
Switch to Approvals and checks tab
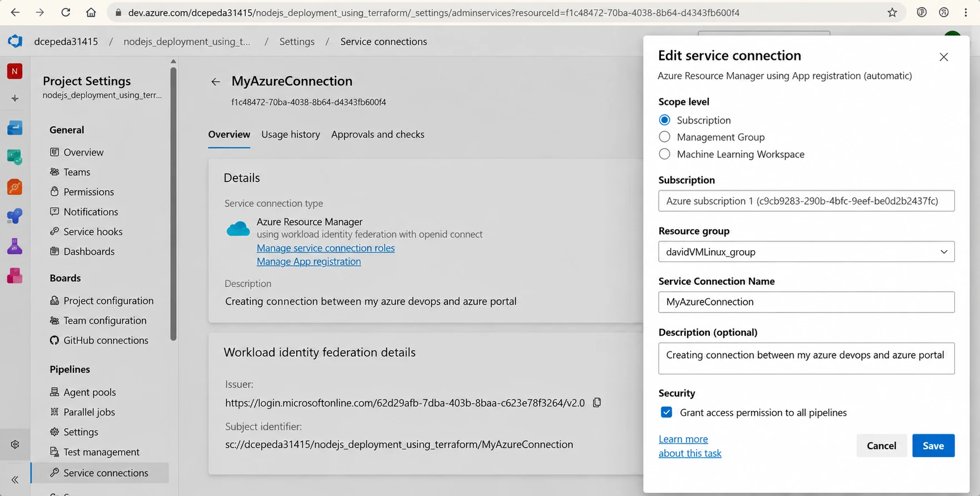[x=377, y=135]
